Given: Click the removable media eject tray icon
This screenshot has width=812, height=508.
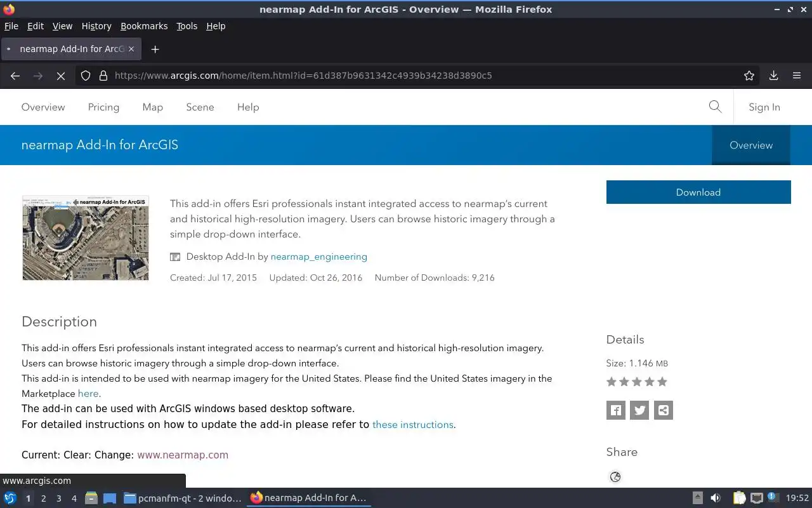Looking at the screenshot, I should point(698,498).
